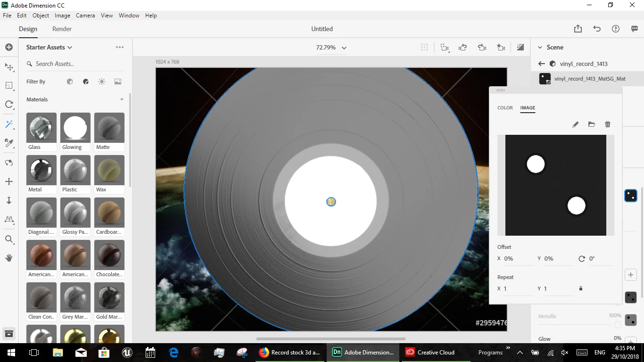Open the assets panel more options menu
Screen dimensions: 644x362
[120, 47]
